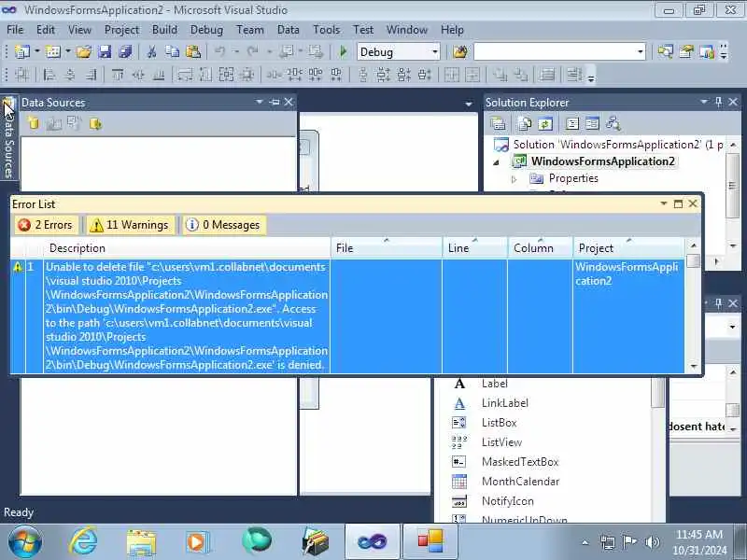The width and height of the screenshot is (747, 560).
Task: Click Bring to Front layout icon
Action: click(500, 75)
